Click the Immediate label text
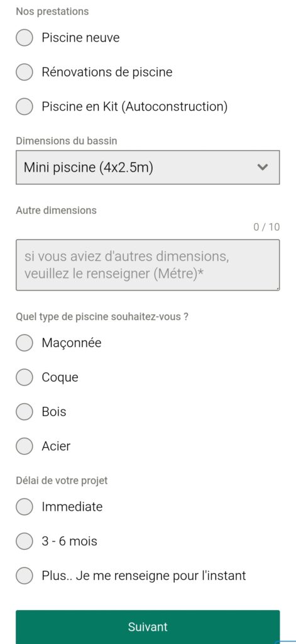Image resolution: width=296 pixels, height=644 pixels. tap(72, 506)
